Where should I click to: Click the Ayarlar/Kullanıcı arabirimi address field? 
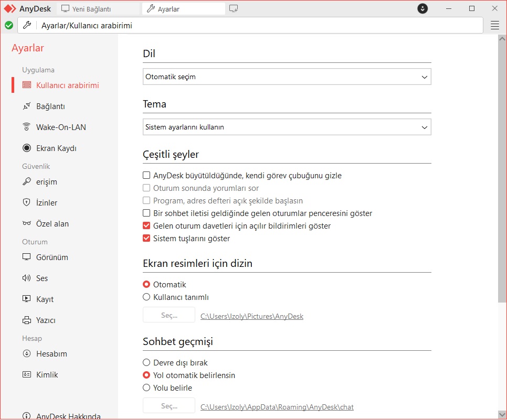click(250, 25)
